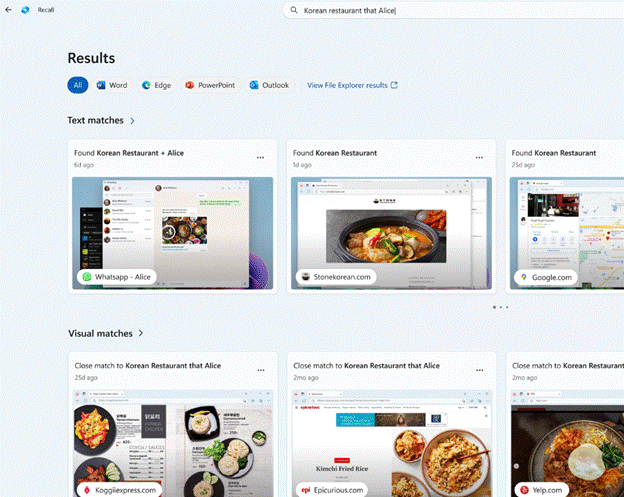This screenshot has width=624, height=497.
Task: Go back using the back arrow
Action: (8, 10)
